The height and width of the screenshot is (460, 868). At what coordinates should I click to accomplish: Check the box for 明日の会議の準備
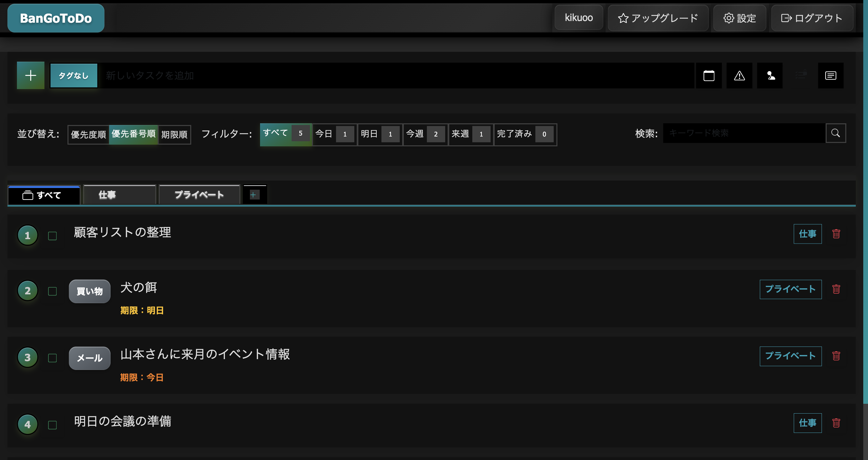[x=52, y=424]
